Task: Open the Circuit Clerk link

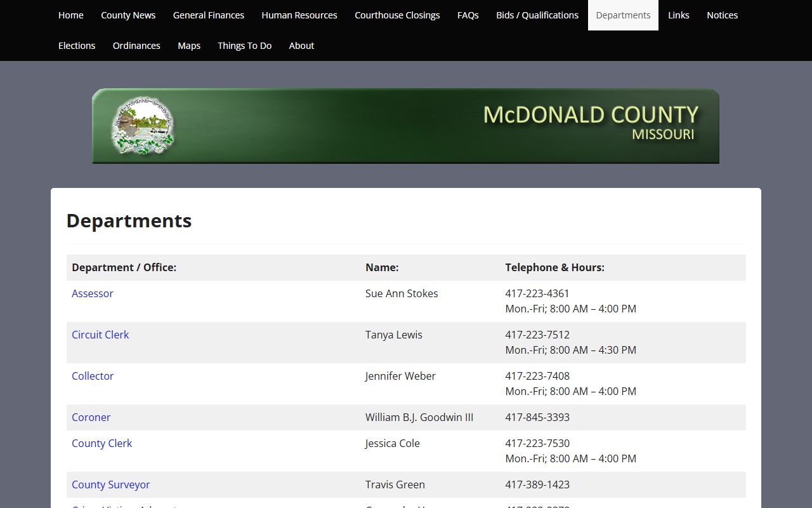Action: [x=100, y=335]
